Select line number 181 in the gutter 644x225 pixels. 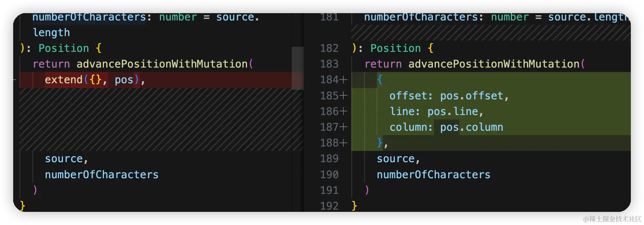point(329,17)
